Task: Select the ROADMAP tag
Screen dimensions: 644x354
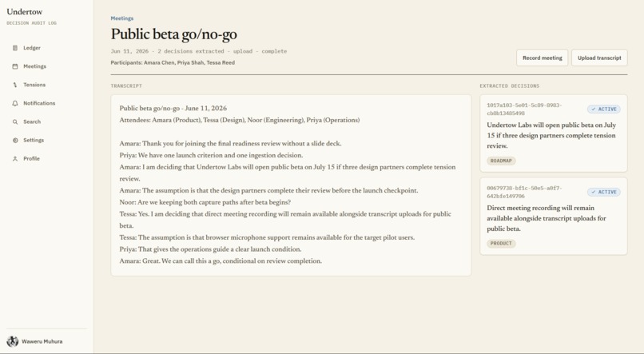Action: 501,161
